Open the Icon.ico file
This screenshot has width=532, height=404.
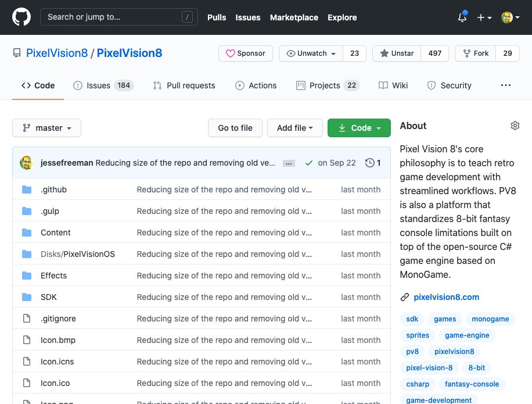[x=55, y=383]
